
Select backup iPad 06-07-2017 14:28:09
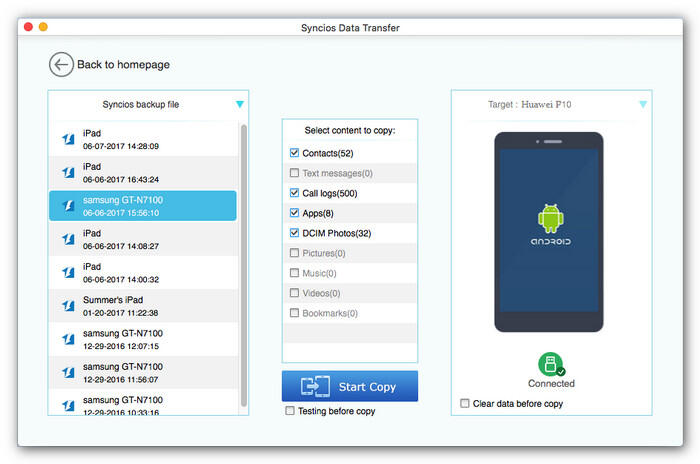click(143, 139)
